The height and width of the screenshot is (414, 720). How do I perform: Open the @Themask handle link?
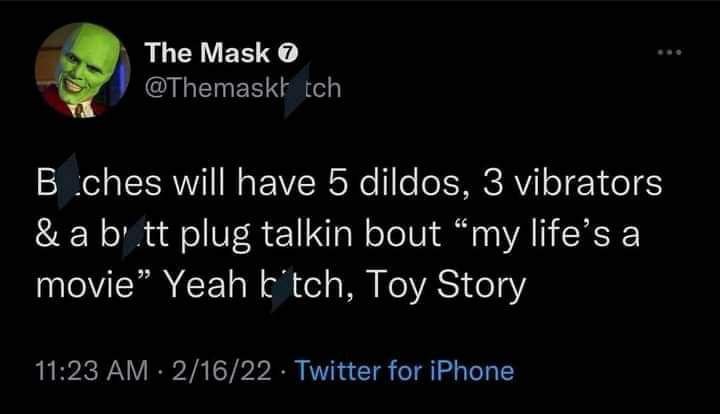point(243,88)
